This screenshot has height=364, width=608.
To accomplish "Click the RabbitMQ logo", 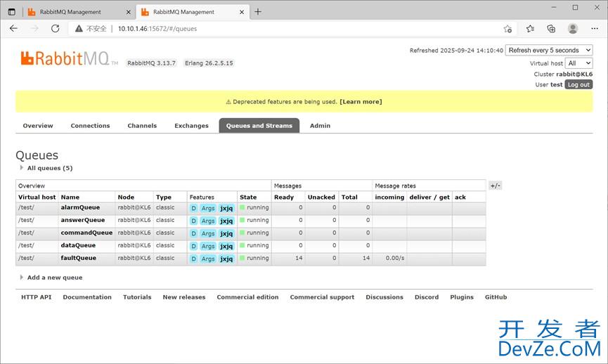I will [x=69, y=59].
